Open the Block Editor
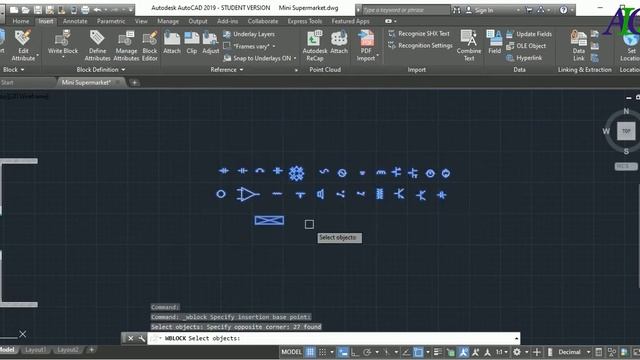 point(150,46)
